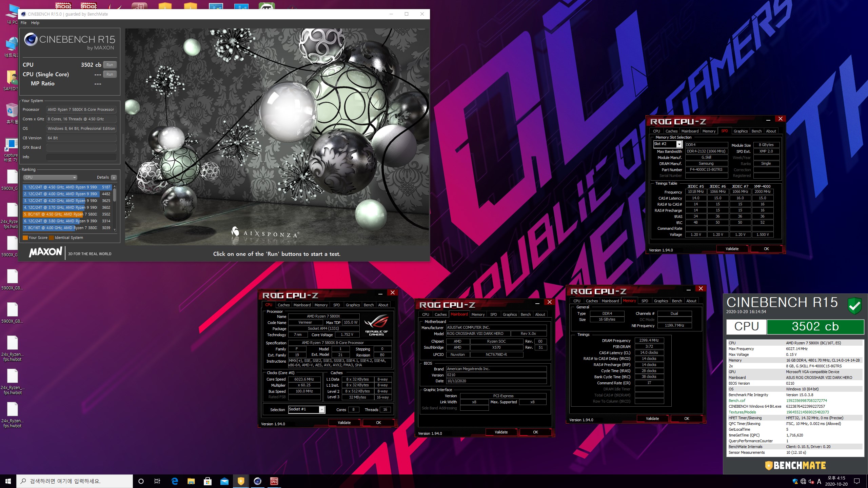Open Task View on taskbar
The image size is (868, 488).
(157, 481)
